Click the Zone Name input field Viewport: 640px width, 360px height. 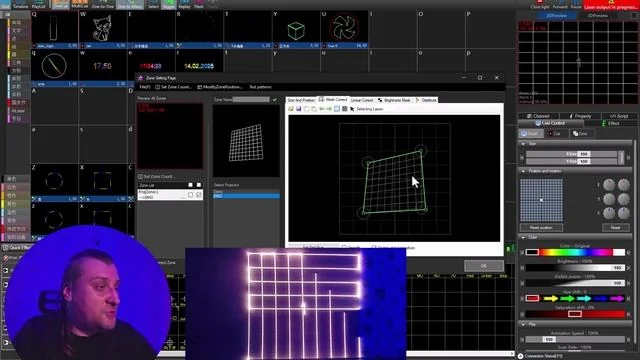point(251,100)
